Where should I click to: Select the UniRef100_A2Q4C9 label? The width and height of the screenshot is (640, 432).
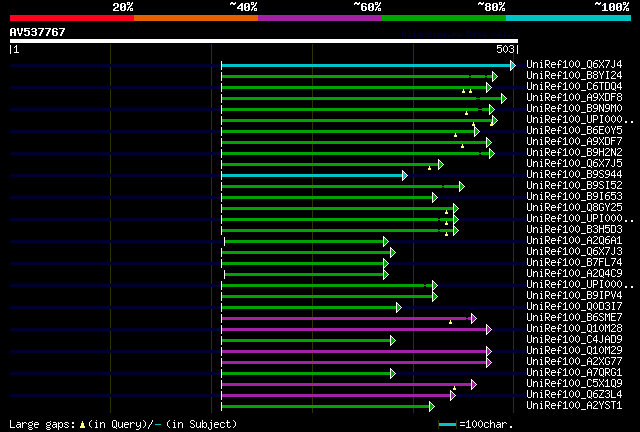[574, 274]
